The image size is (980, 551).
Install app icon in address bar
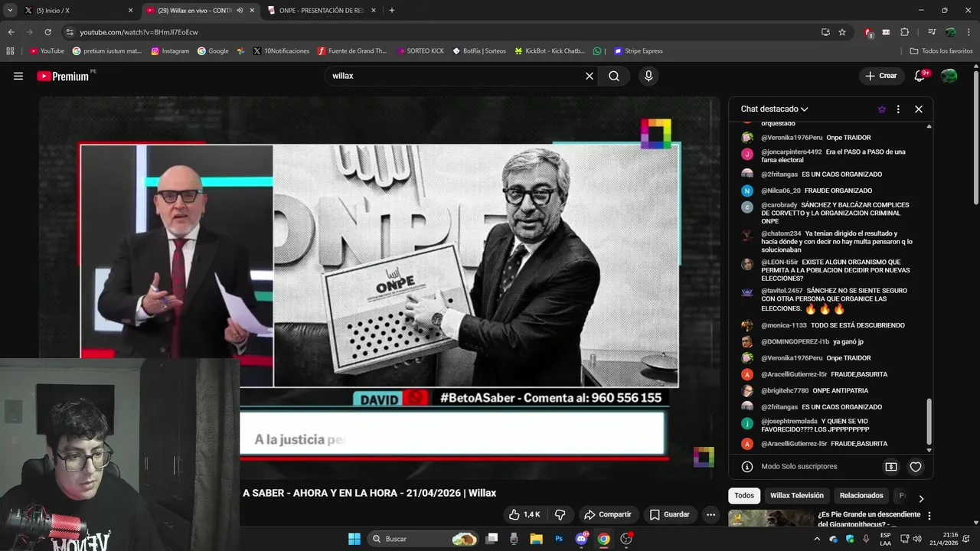825,32
